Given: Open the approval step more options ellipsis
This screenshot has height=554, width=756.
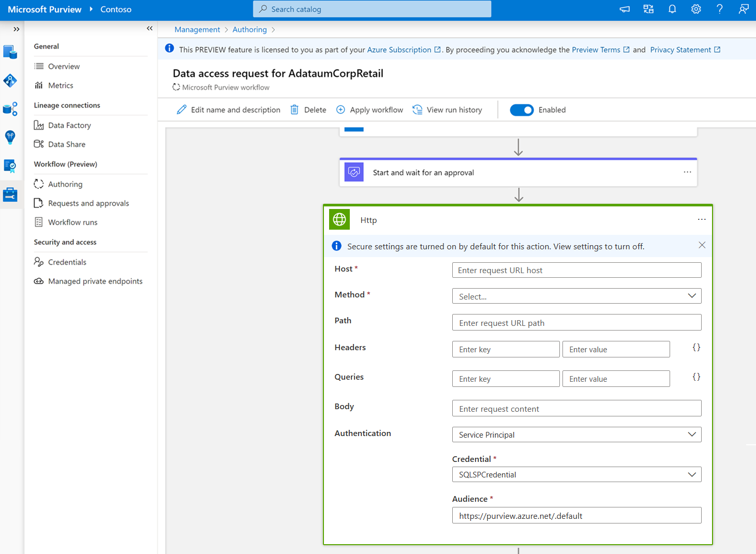Looking at the screenshot, I should pyautogui.click(x=687, y=172).
